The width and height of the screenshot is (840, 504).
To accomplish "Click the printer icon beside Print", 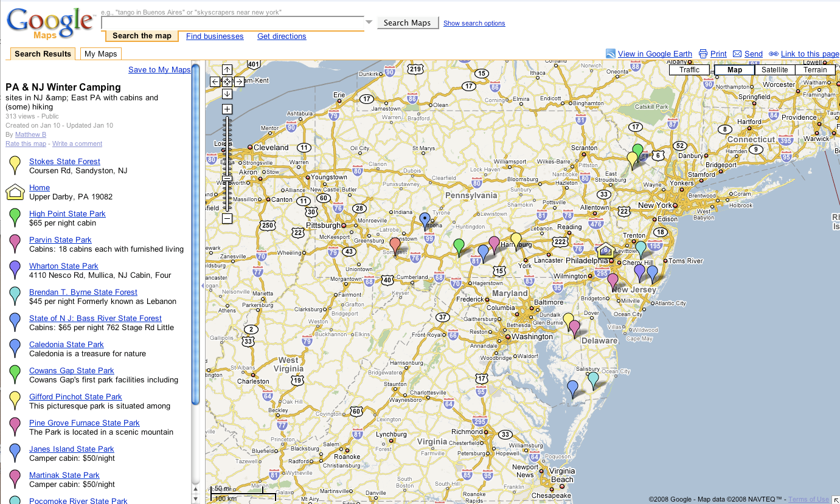I will pyautogui.click(x=703, y=54).
